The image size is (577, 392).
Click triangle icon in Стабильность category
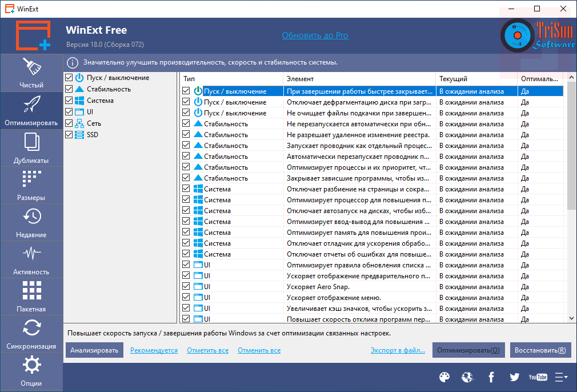coord(79,89)
